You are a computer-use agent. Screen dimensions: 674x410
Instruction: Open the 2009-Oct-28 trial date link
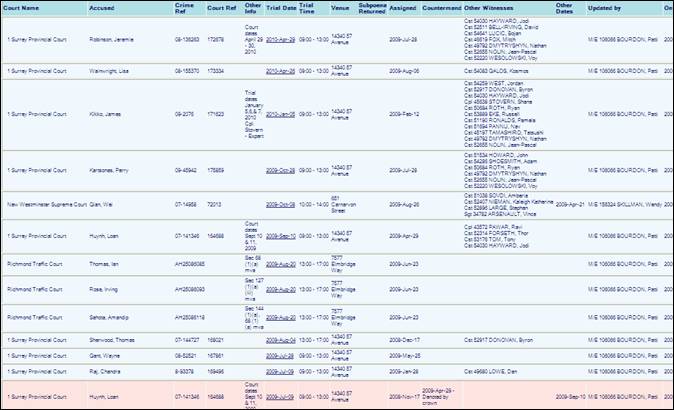click(x=281, y=169)
